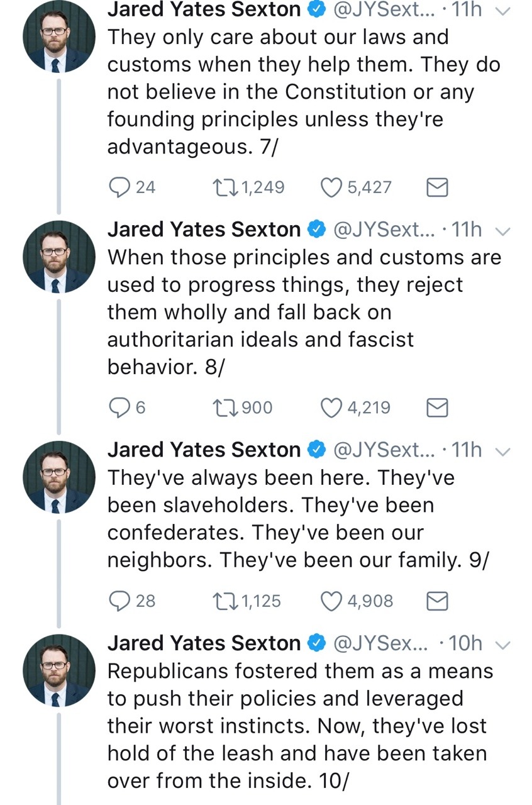The image size is (532, 805).
Task: Click envelope icon under tweet 9/
Action: [x=438, y=601]
